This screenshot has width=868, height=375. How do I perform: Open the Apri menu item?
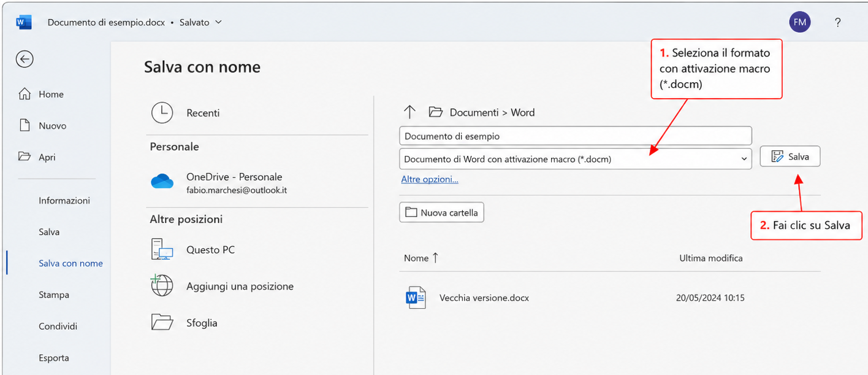(x=47, y=157)
